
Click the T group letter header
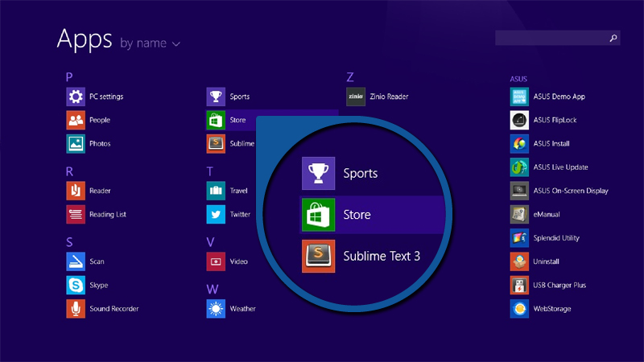(x=209, y=171)
